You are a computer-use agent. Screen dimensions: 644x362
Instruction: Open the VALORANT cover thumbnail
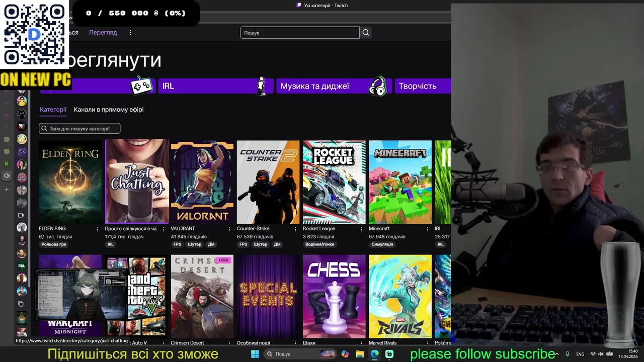tap(202, 182)
